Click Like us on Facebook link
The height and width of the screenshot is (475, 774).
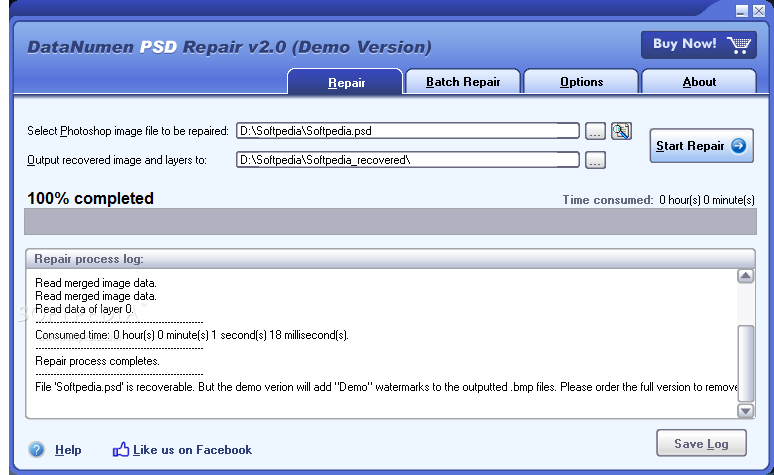[193, 450]
